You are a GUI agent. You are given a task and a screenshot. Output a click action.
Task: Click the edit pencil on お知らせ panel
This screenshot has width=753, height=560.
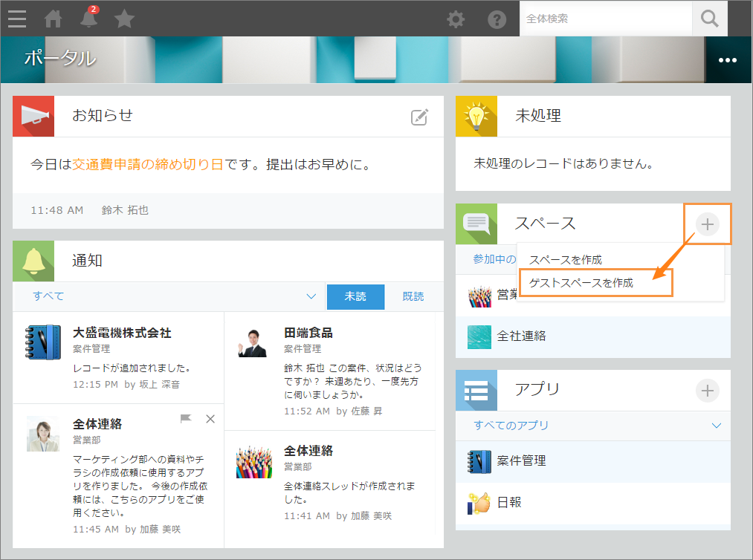tap(420, 117)
